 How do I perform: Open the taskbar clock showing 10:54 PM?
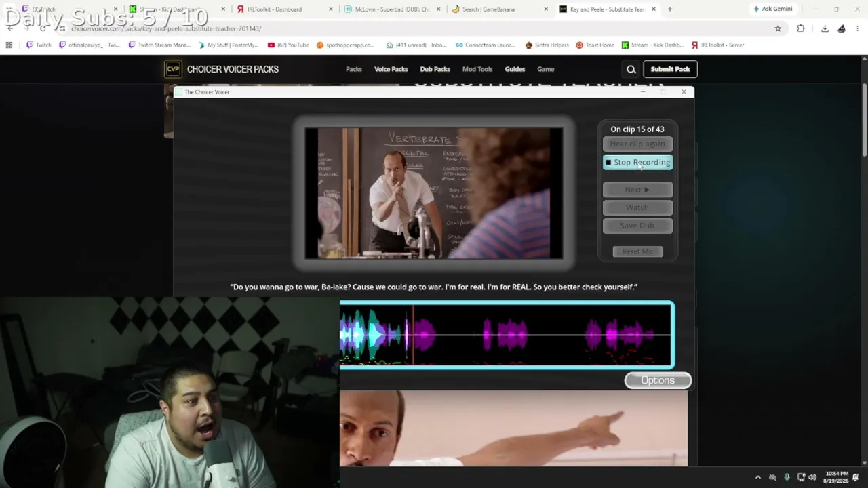coord(835,477)
